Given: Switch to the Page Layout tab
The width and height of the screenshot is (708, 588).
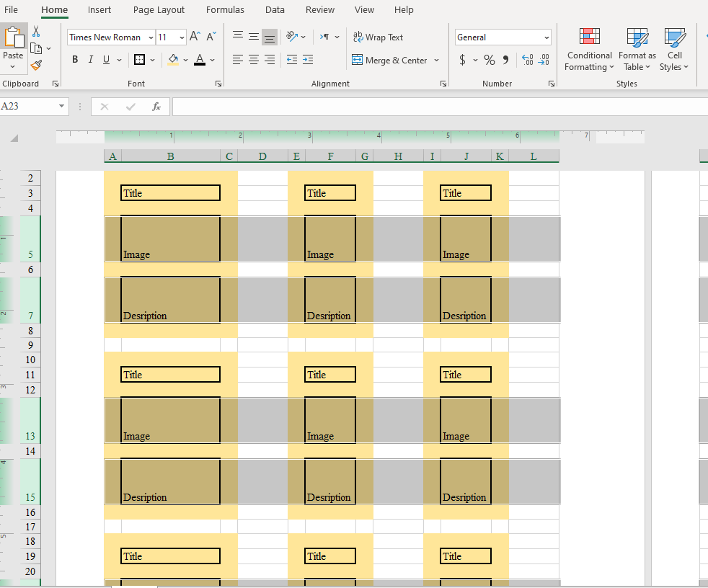Looking at the screenshot, I should pyautogui.click(x=159, y=9).
